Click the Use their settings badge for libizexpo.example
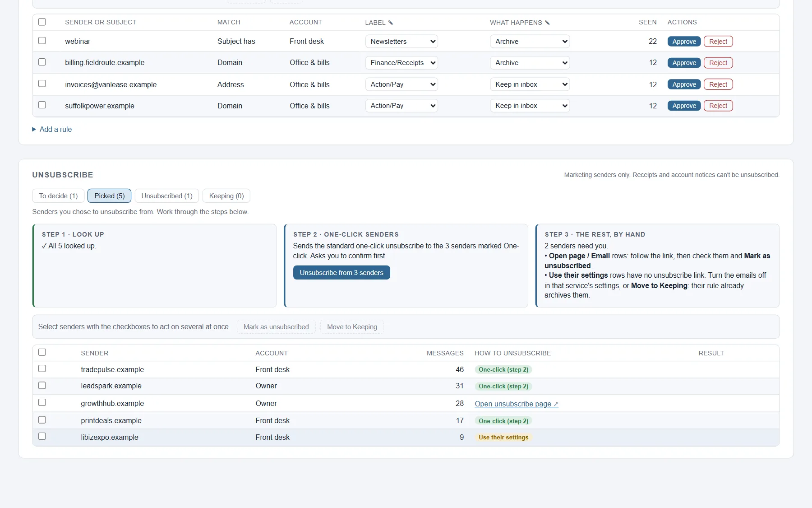This screenshot has height=508, width=812. tap(503, 438)
